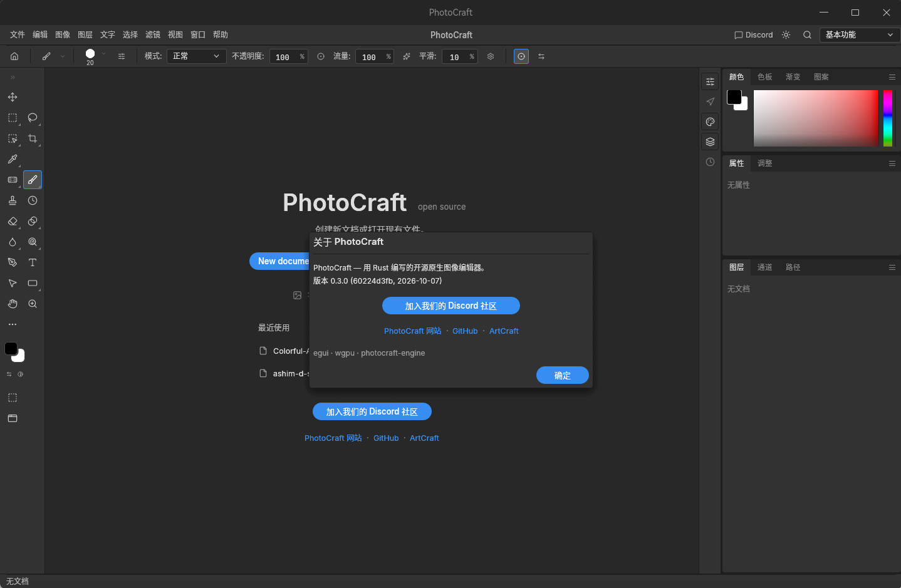Select the Eyedropper tool

click(x=13, y=159)
